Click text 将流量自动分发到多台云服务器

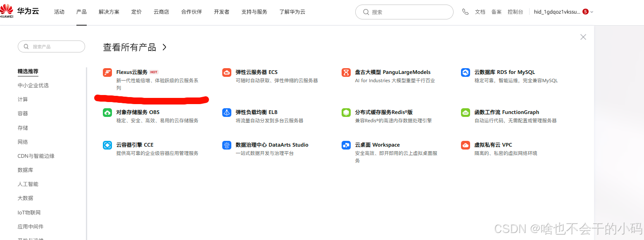[x=269, y=121]
